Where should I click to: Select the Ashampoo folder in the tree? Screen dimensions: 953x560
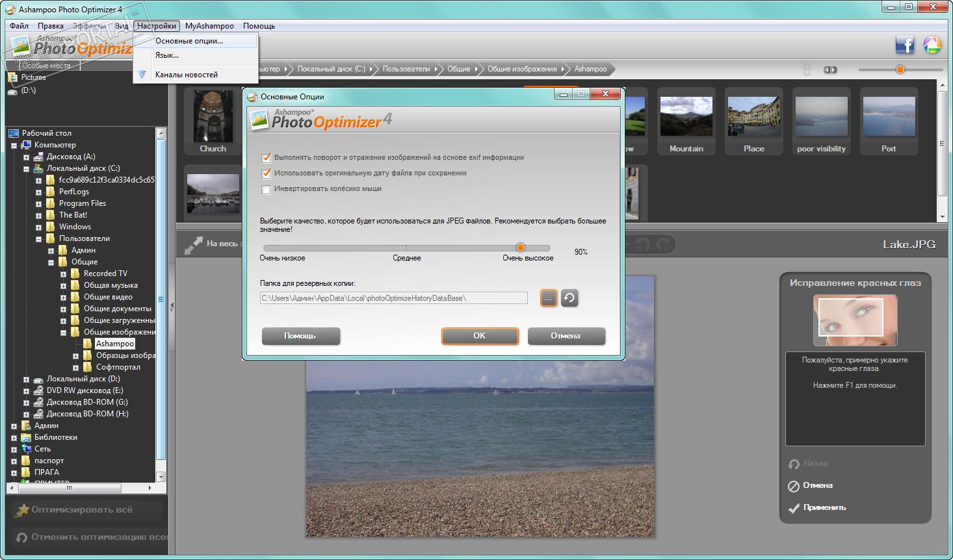click(115, 344)
